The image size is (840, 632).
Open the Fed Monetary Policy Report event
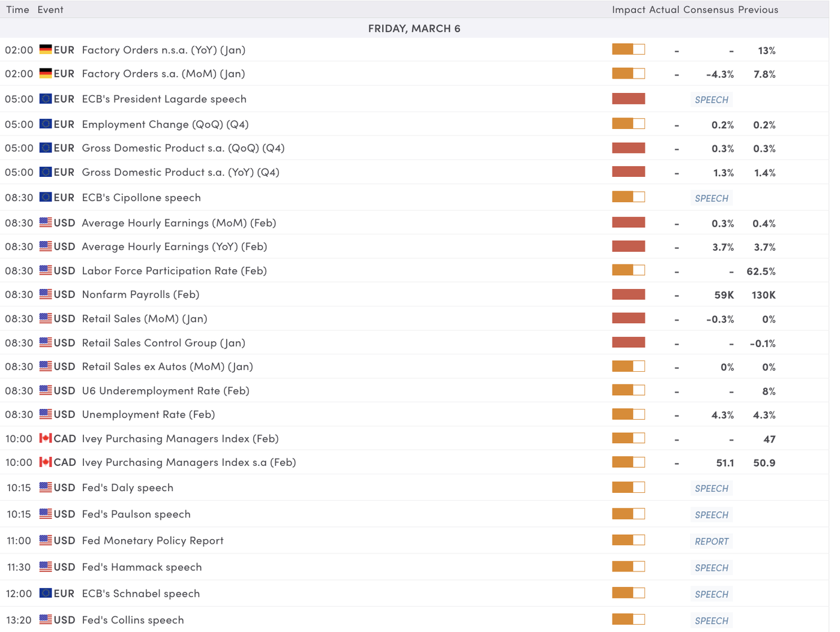pyautogui.click(x=152, y=540)
